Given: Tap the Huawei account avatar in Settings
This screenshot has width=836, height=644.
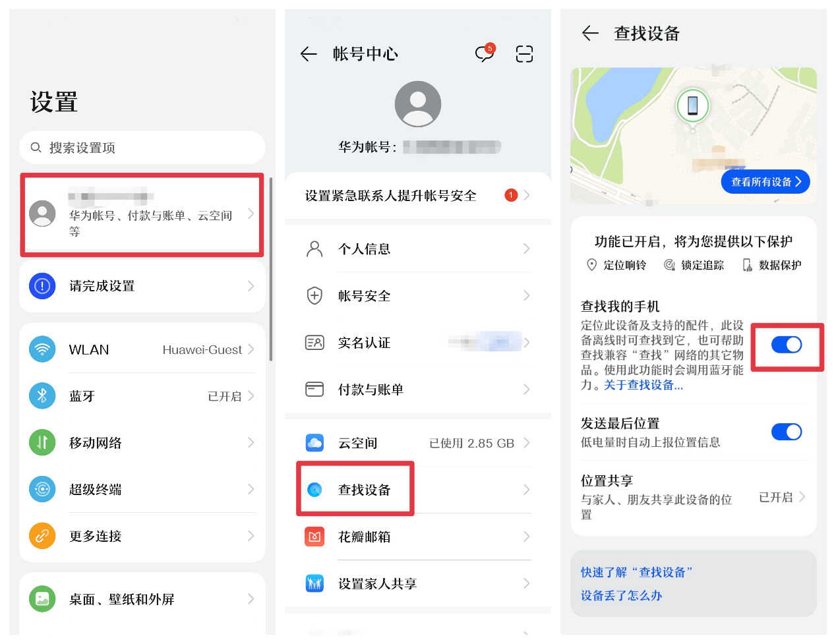Looking at the screenshot, I should click(42, 214).
